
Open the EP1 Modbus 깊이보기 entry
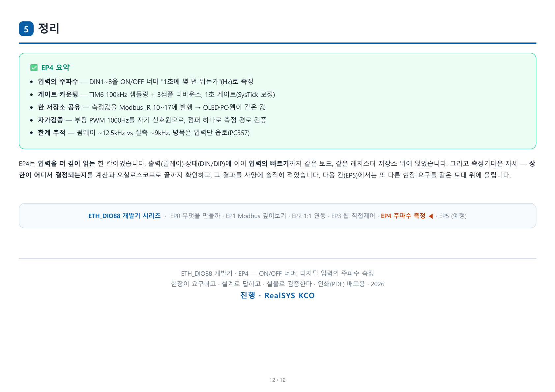coord(256,216)
